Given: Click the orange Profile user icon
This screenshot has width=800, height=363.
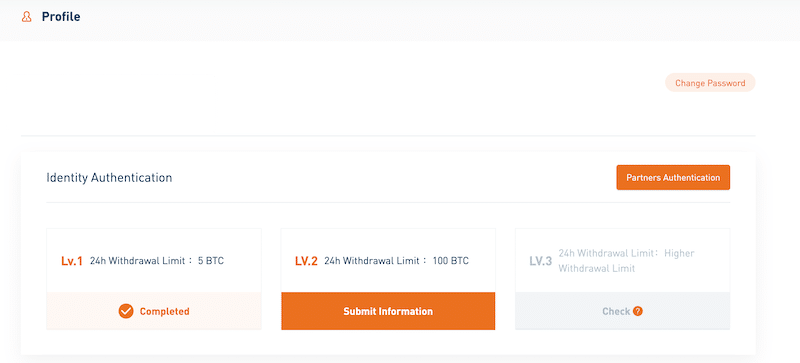Looking at the screenshot, I should pyautogui.click(x=27, y=17).
